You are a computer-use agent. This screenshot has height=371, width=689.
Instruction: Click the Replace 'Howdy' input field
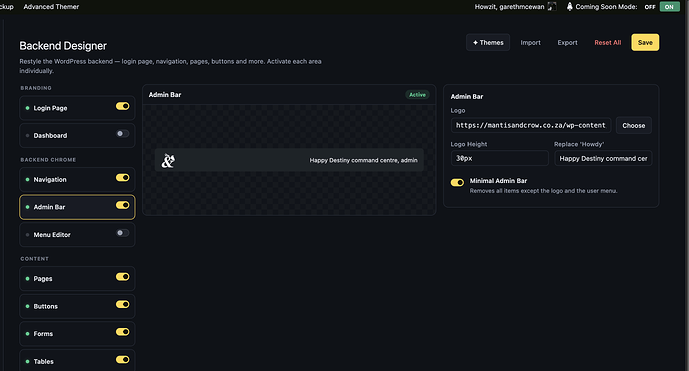(603, 158)
